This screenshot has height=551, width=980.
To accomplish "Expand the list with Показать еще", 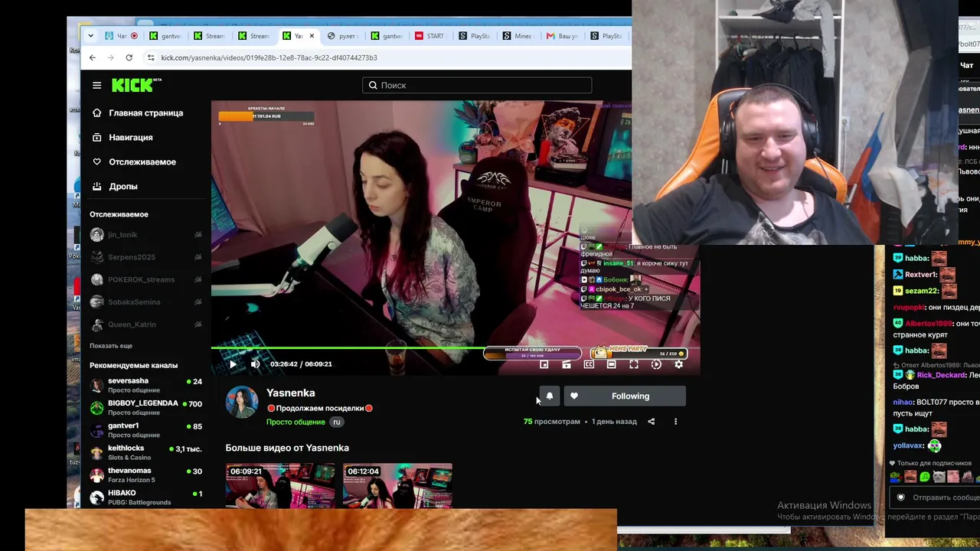I will pos(111,346).
